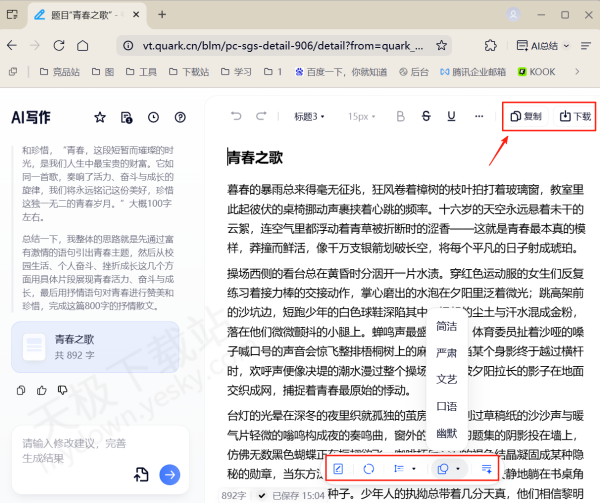Open the 后台 bookmark

point(414,72)
